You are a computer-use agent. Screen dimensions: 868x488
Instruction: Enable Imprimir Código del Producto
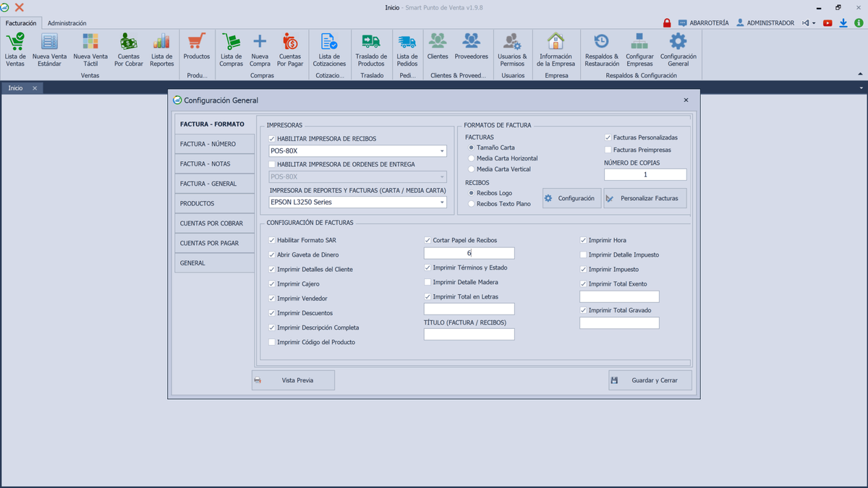point(272,342)
